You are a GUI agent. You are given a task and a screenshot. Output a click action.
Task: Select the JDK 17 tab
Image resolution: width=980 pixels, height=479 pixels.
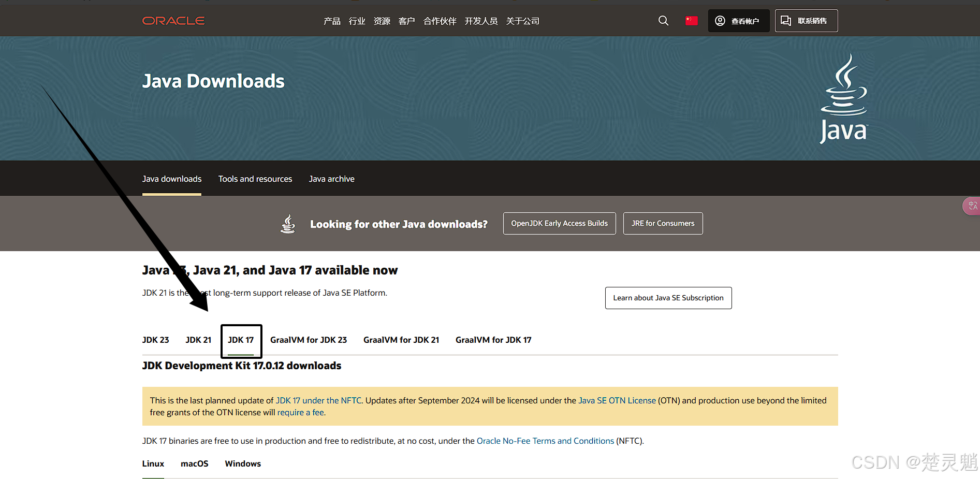pos(241,340)
